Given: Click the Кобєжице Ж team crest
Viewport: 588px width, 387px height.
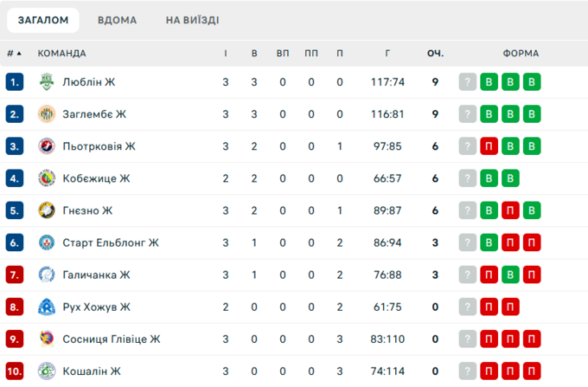Looking at the screenshot, I should (47, 178).
